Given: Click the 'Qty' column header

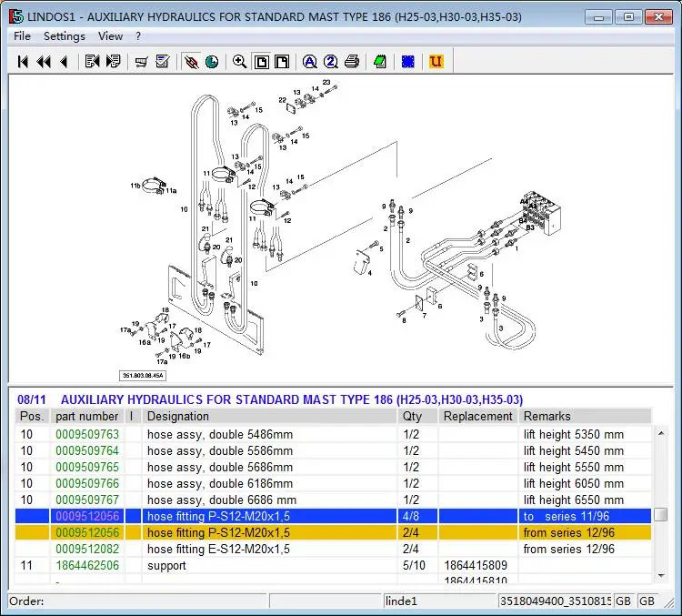Looking at the screenshot, I should click(417, 417).
